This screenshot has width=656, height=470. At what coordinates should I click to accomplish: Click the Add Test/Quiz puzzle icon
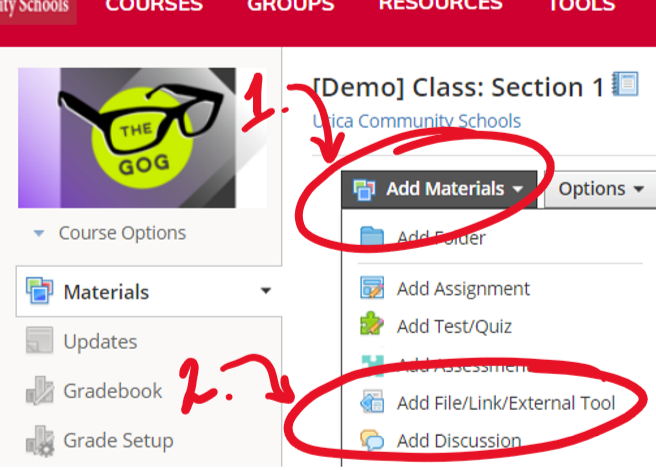[372, 326]
